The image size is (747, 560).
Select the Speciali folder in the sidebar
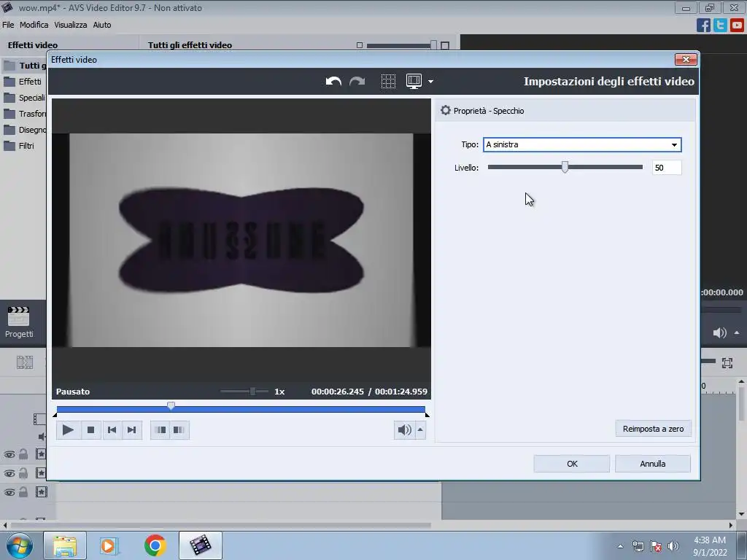coord(25,98)
